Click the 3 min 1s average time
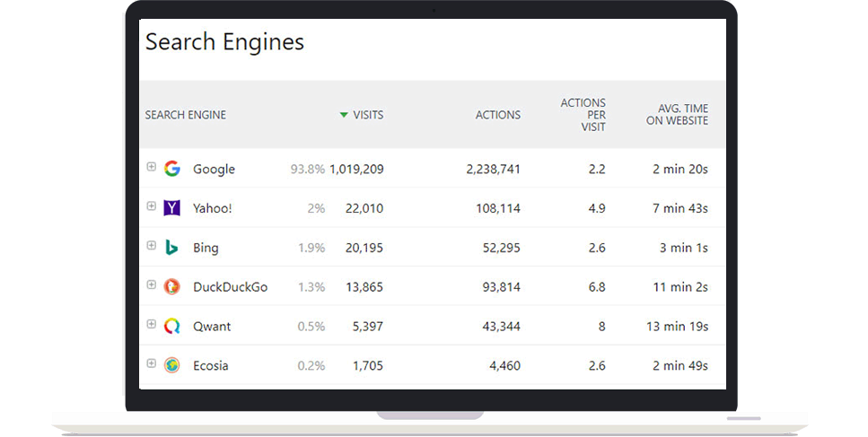The image size is (868, 437). (684, 248)
